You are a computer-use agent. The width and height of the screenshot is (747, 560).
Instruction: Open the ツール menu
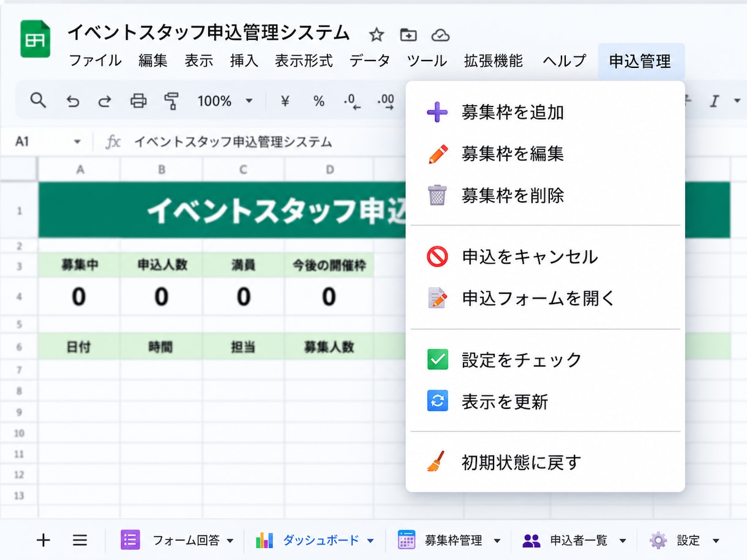427,61
